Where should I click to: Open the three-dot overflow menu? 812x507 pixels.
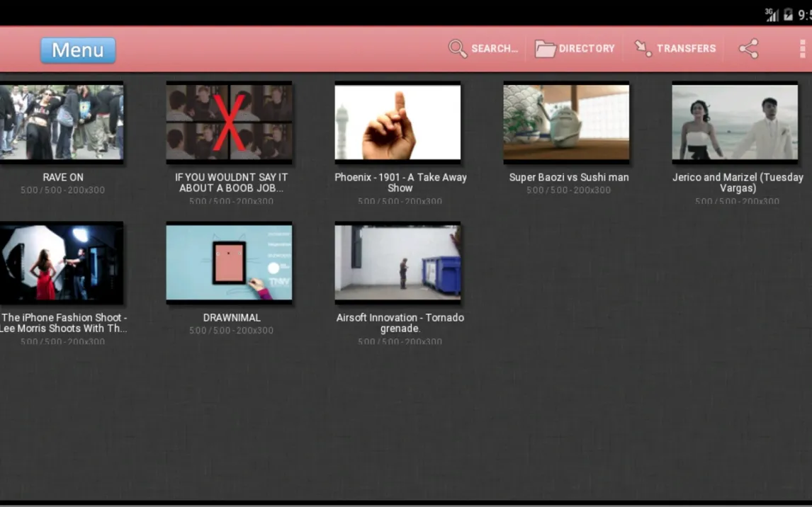pos(802,49)
